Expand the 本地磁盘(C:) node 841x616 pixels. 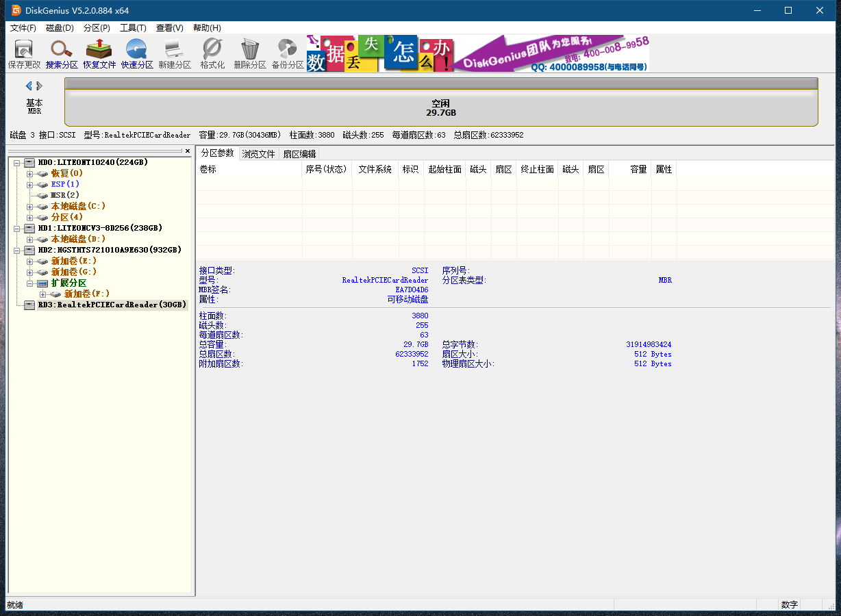tap(29, 206)
